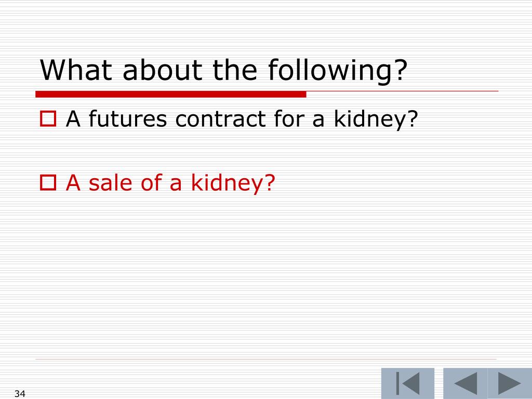Click the word 'following?' in the title
This screenshot has height=399, width=532.
pos(338,70)
